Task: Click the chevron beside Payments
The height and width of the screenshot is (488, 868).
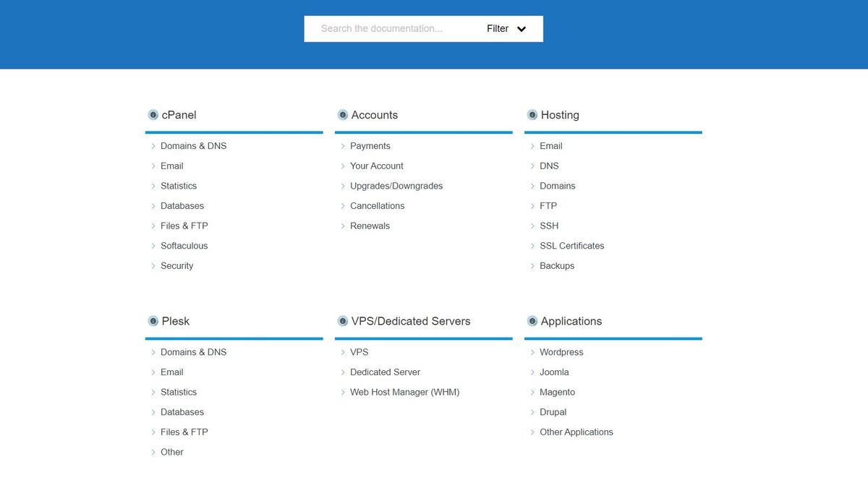Action: coord(342,145)
